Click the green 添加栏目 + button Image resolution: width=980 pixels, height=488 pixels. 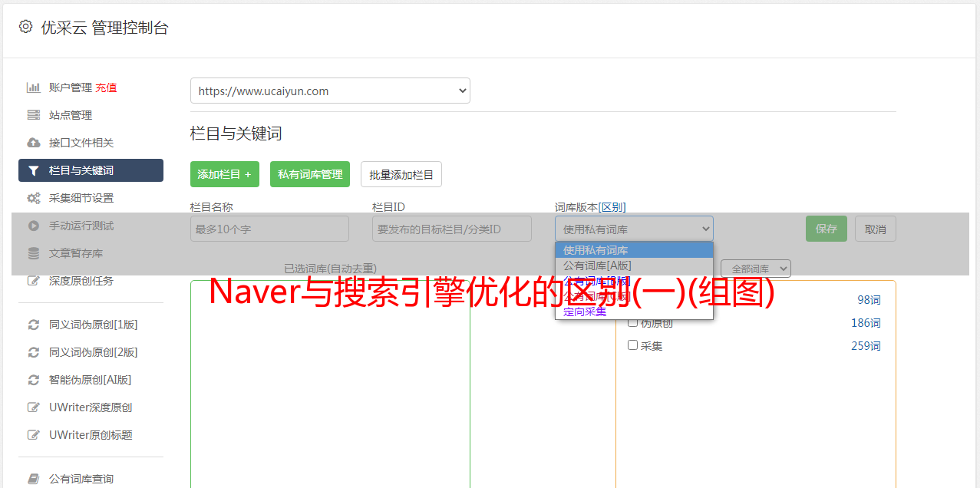tap(225, 174)
